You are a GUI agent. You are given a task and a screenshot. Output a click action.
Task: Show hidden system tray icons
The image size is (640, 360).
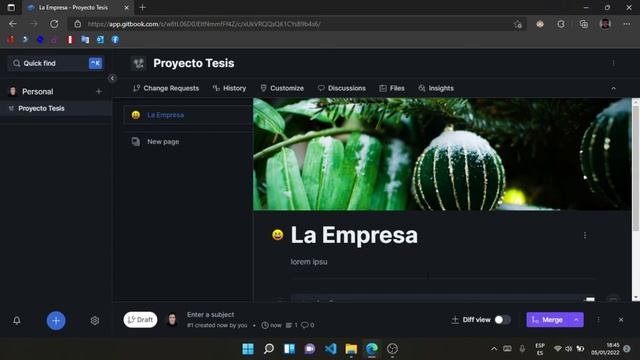point(494,349)
